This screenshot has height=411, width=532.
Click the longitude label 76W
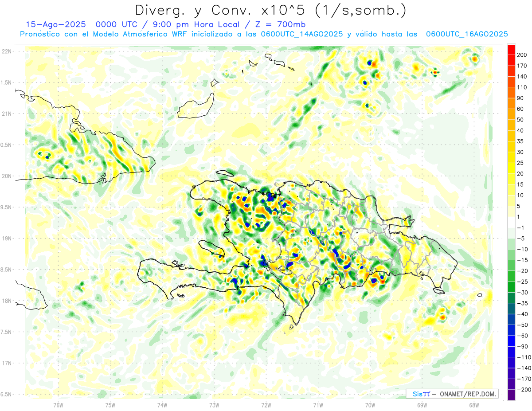[x=58, y=406]
